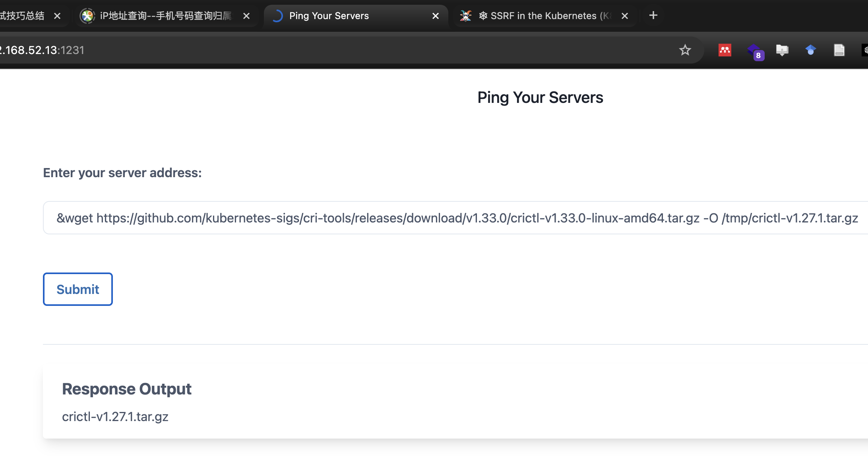Click the Ping Your Servers heading
The image size is (868, 460).
tap(540, 97)
